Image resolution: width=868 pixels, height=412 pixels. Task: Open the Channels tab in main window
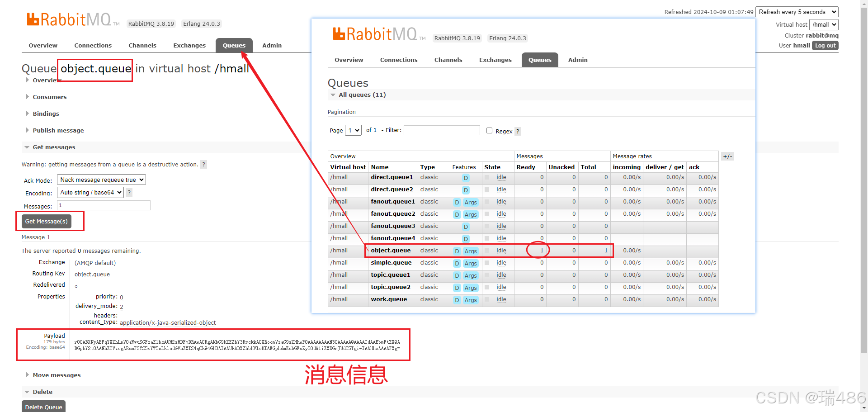click(142, 46)
